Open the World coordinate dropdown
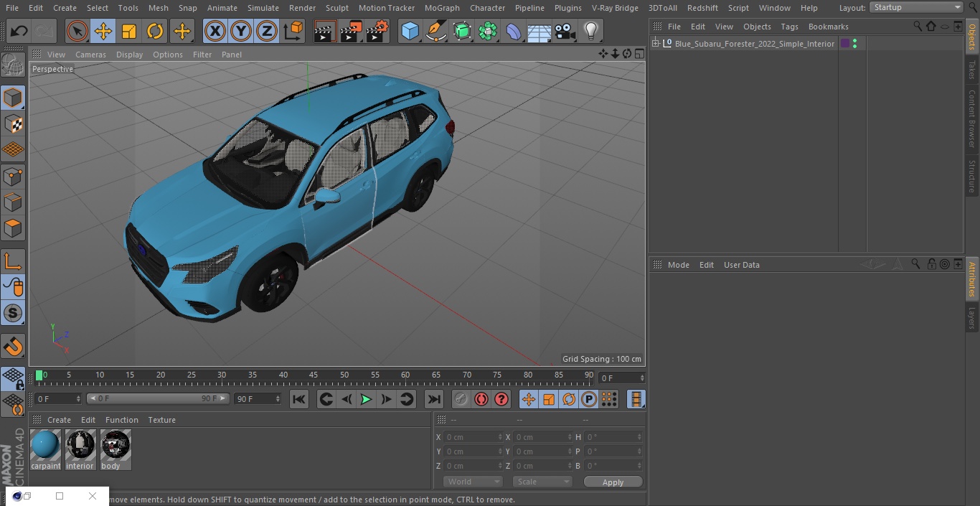Screen dimensions: 980x506 point(472,482)
